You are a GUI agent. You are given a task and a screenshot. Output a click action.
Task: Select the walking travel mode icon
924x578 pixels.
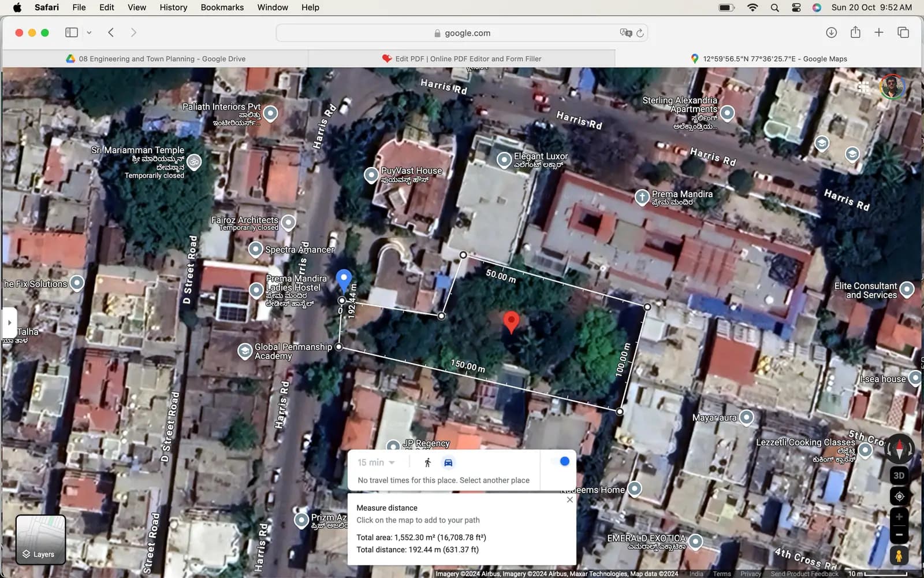click(x=427, y=462)
